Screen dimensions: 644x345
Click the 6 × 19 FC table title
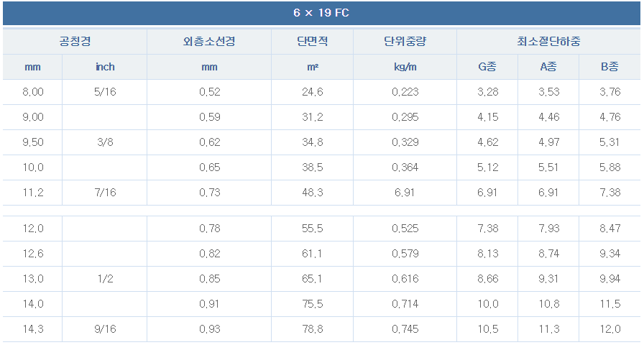(321, 14)
